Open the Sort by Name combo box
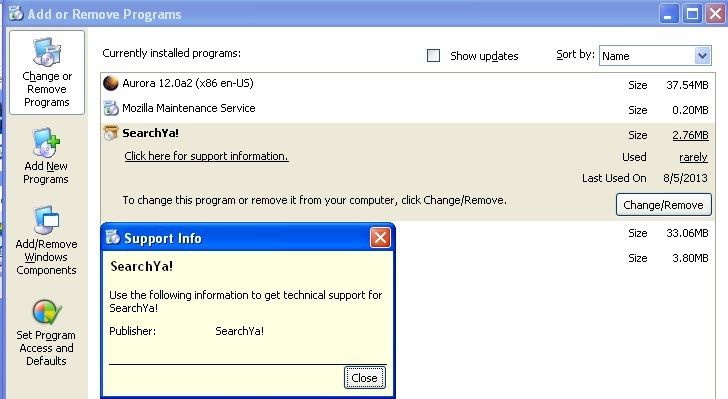728x399 pixels. 655,56
